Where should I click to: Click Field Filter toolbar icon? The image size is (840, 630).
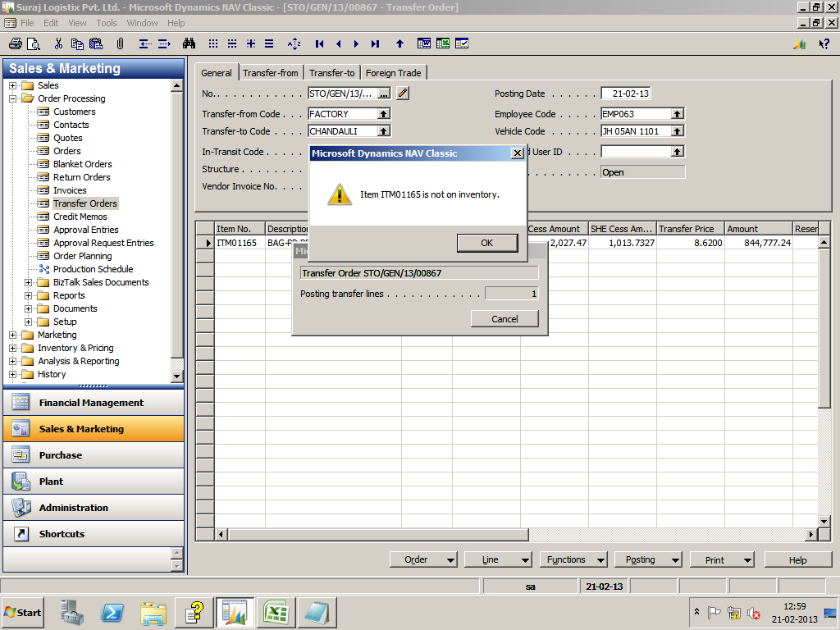[x=213, y=44]
